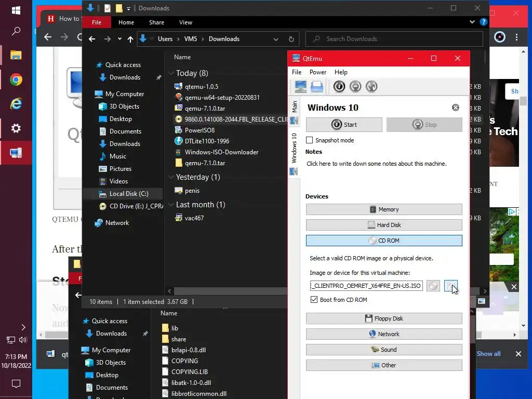Open the action center notifications icon
The image size is (532, 399).
tap(16, 384)
